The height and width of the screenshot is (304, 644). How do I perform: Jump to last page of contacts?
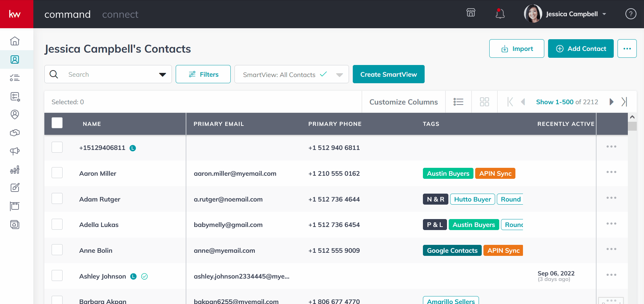point(624,102)
